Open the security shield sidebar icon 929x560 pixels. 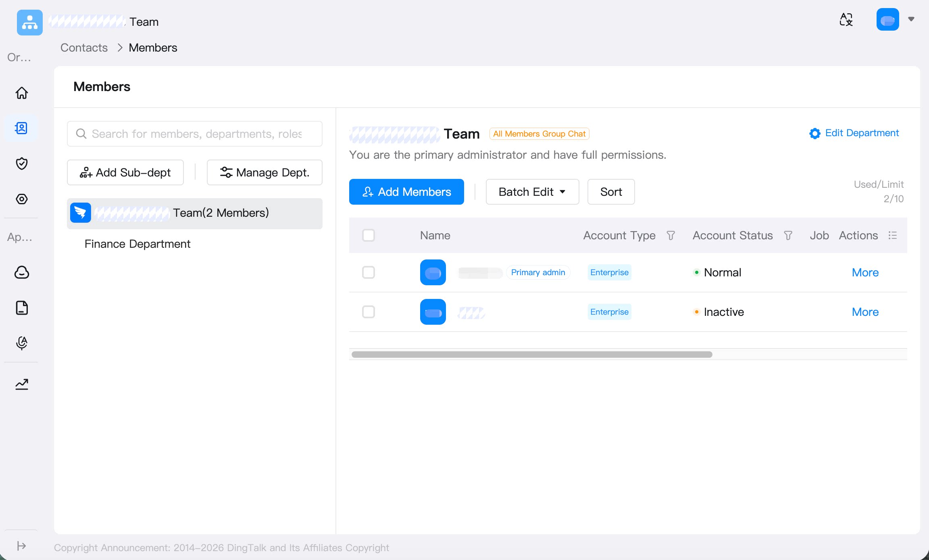(22, 164)
